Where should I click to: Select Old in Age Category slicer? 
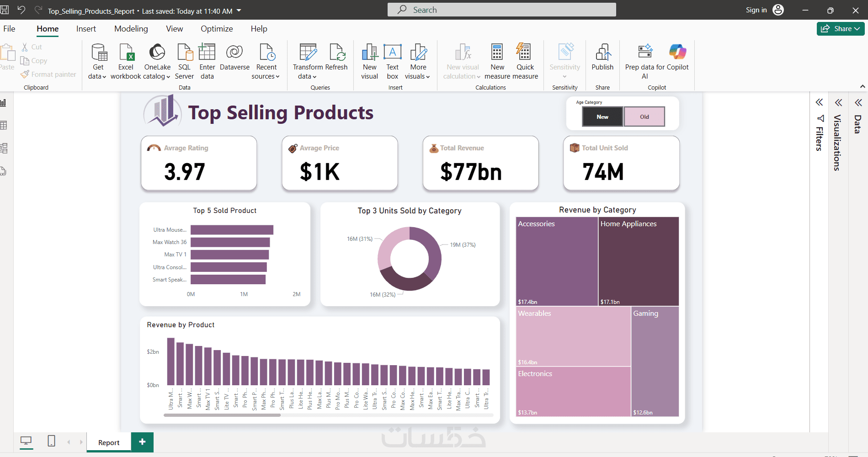click(x=644, y=117)
